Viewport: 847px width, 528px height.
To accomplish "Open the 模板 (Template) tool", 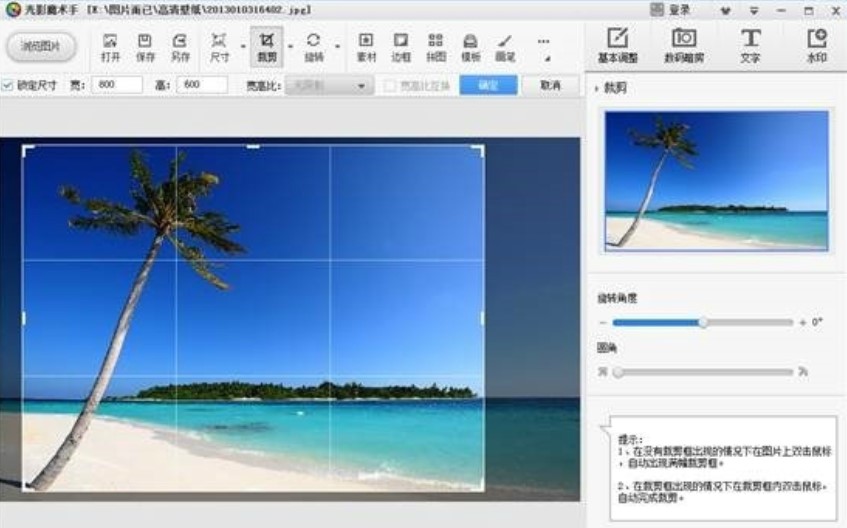I will (470, 46).
